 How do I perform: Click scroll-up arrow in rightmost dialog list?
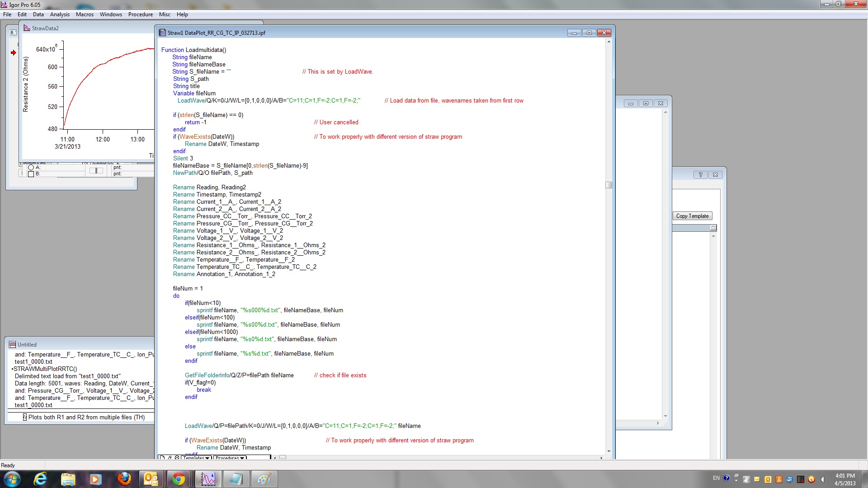click(x=713, y=236)
